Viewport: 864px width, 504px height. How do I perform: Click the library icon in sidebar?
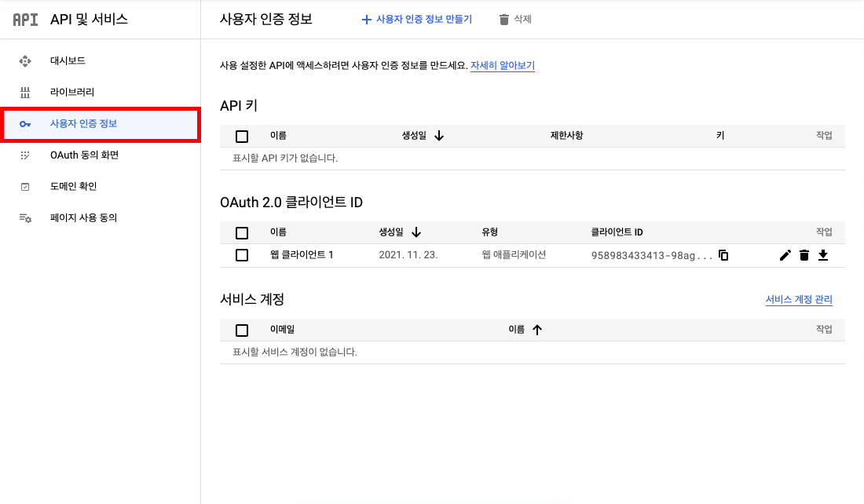coord(25,92)
